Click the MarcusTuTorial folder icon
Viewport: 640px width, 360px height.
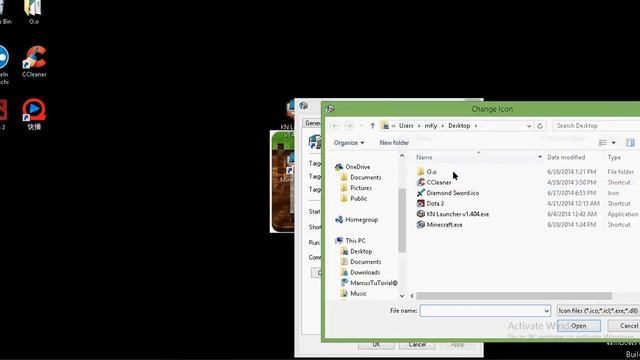(344, 282)
